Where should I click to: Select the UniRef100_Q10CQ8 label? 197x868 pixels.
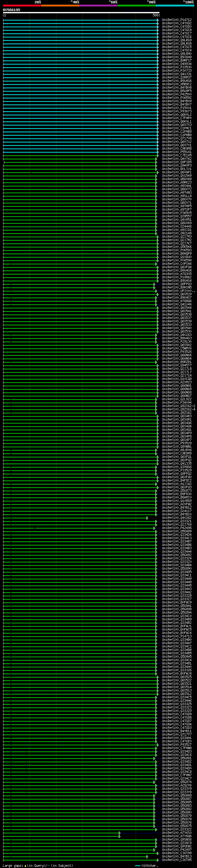(x=177, y=379)
